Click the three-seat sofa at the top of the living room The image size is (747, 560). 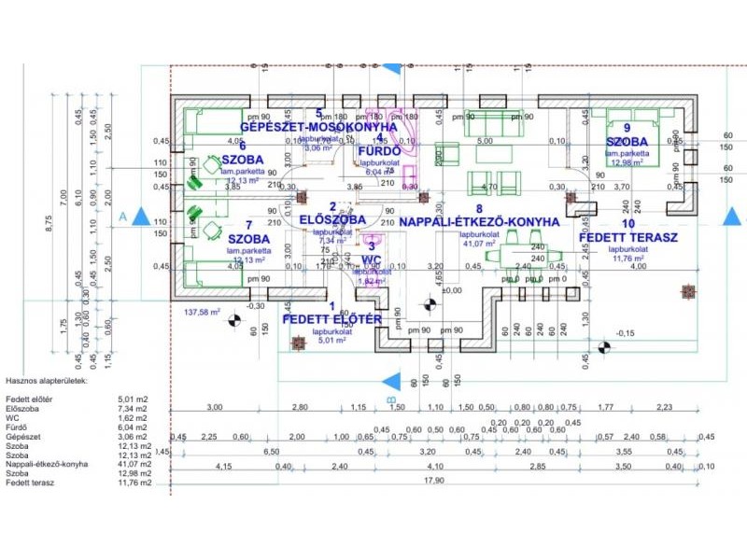(494, 123)
